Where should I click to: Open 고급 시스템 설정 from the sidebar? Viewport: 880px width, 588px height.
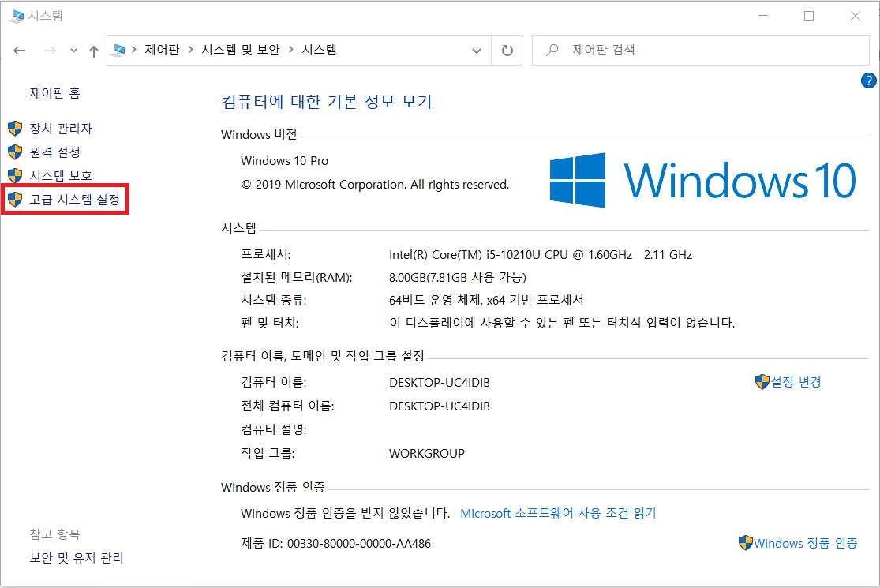pos(75,200)
